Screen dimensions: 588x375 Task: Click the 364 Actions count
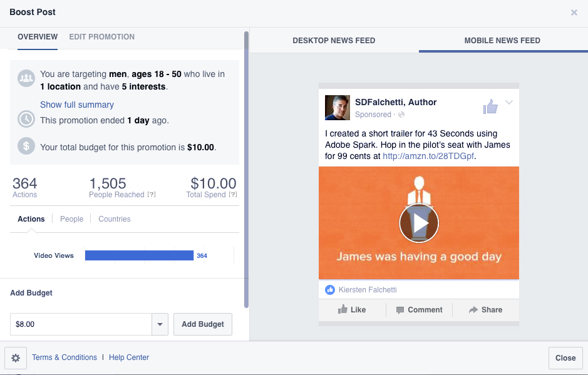25,183
